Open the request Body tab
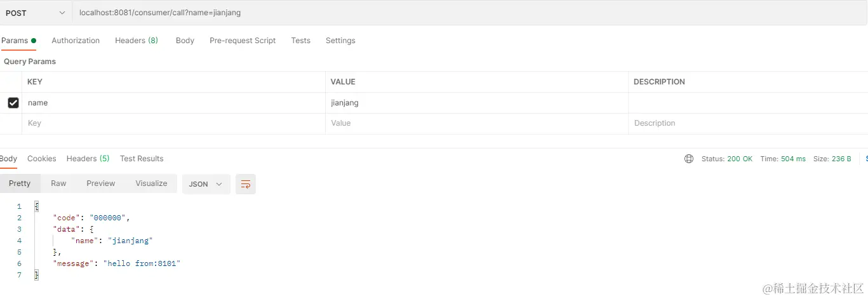 click(185, 41)
